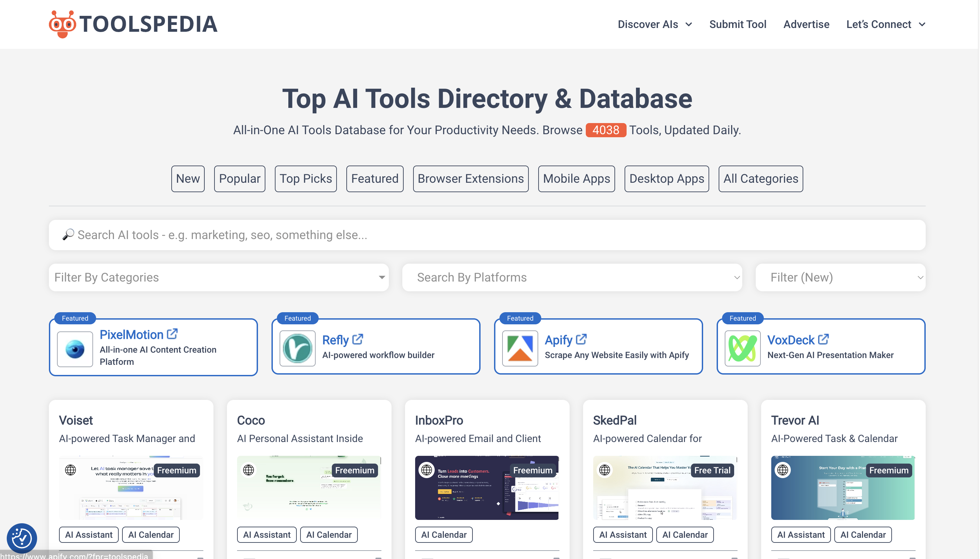Click the 4038 tools count badge
The image size is (980, 559).
click(x=606, y=130)
